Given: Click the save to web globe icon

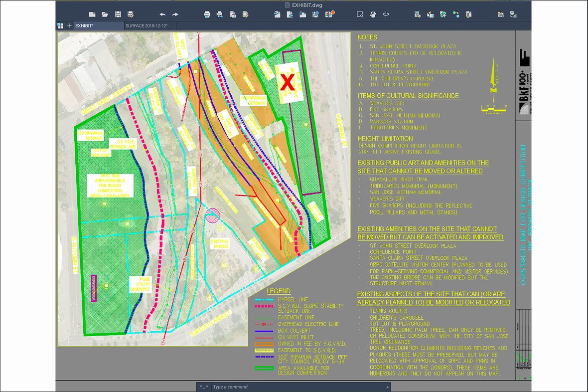Looking at the screenshot, I should pyautogui.click(x=315, y=14).
